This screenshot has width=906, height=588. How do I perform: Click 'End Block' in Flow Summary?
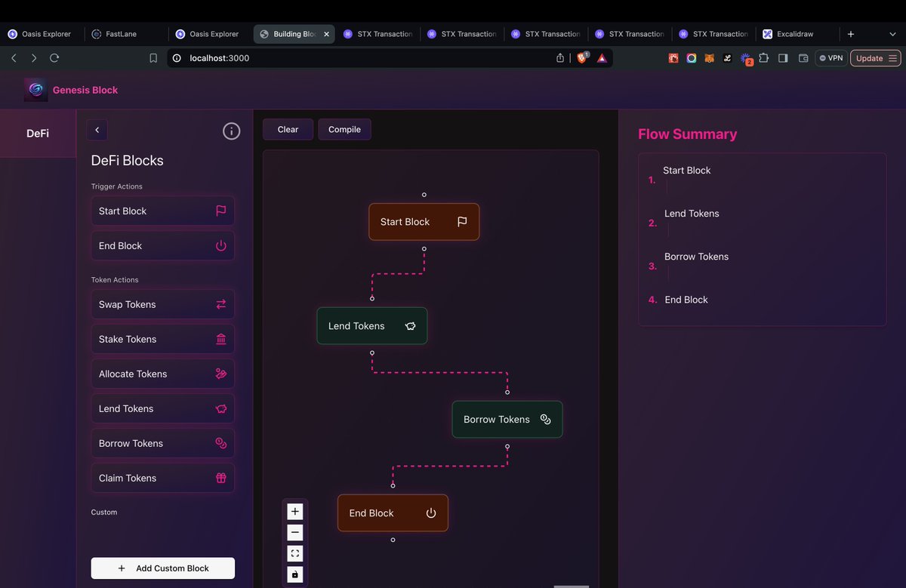click(686, 300)
